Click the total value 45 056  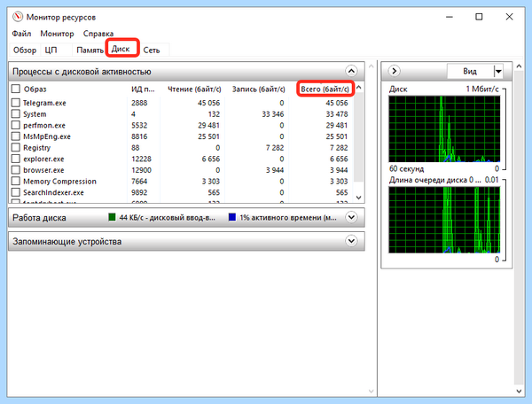coord(337,103)
